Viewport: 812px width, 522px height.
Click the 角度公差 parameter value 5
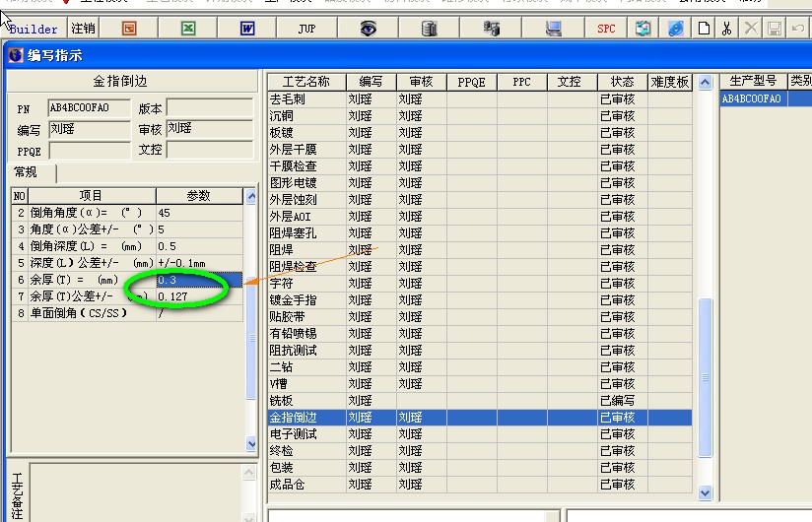coord(199,229)
